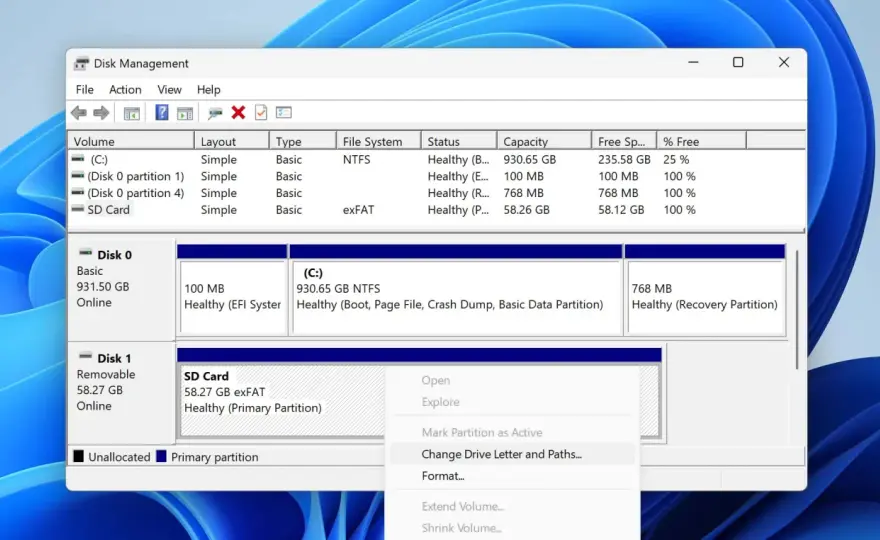Maximize the Disk Management window
Screen dimensions: 880x540
[x=738, y=62]
